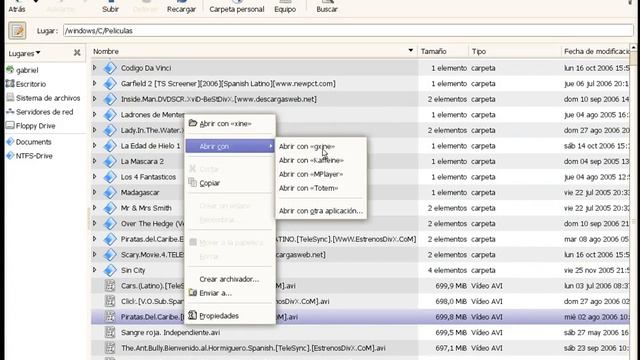Click the 699,9 MiB size cell
The width and height of the screenshot is (640, 360).
coord(451,286)
